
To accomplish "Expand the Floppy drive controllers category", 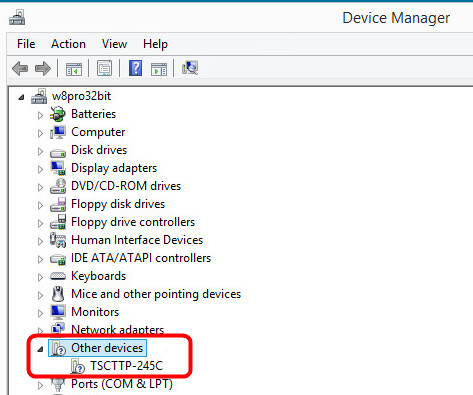I will 40,223.
